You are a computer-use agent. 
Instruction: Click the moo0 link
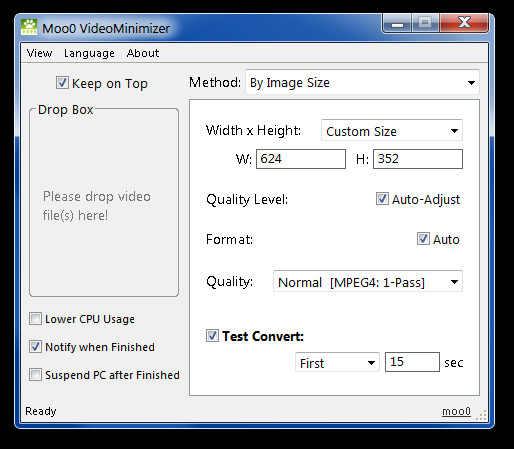coord(456,411)
